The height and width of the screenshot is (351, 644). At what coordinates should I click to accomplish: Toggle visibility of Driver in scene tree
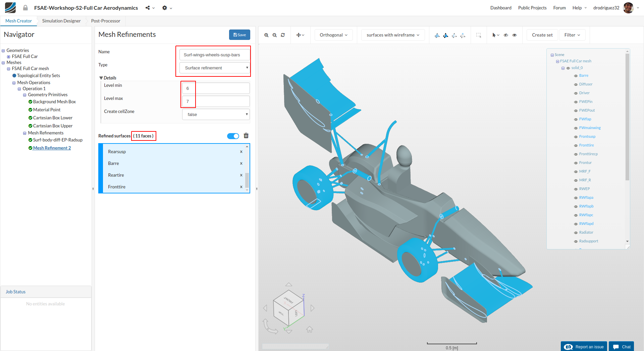[576, 93]
